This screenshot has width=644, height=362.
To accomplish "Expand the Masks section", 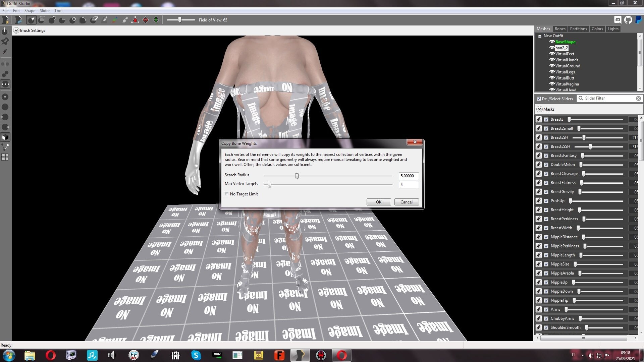I will click(539, 109).
